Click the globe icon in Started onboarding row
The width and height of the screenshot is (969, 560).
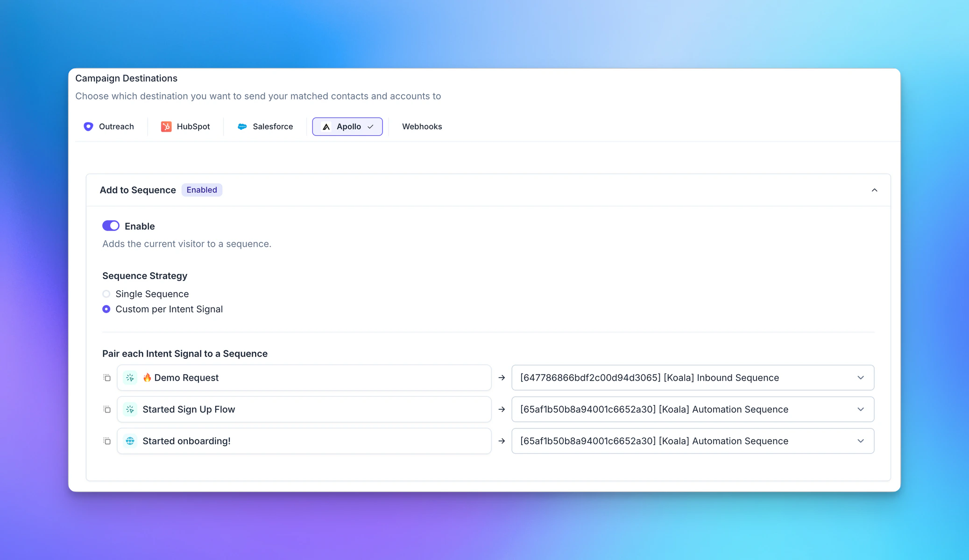[130, 441]
